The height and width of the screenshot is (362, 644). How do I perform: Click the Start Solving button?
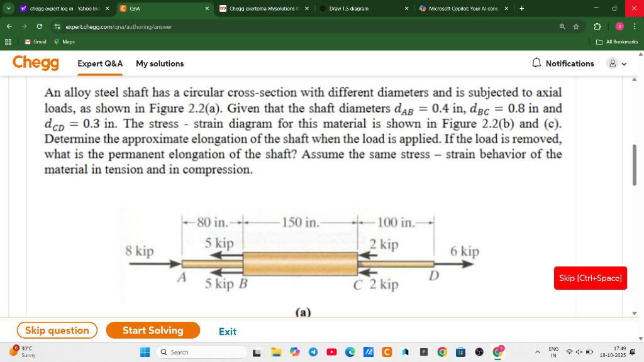click(153, 331)
